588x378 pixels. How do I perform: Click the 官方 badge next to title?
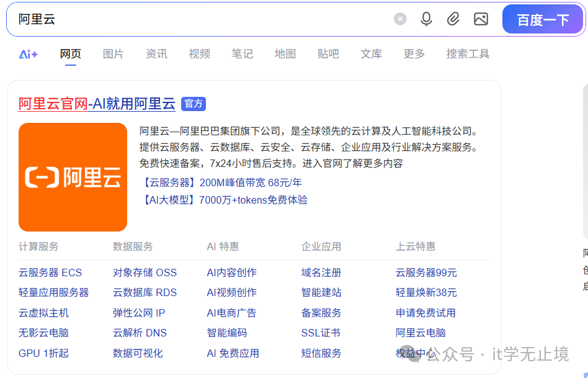point(194,104)
